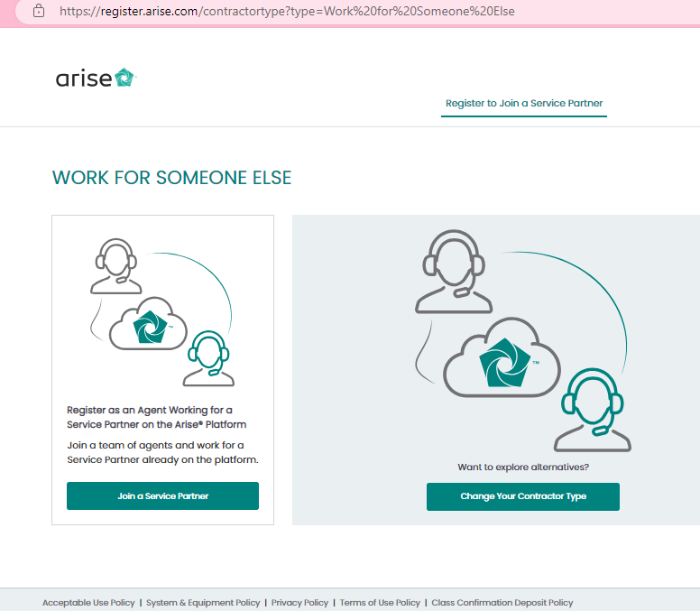Click the agent illustration in the white card

tap(162, 312)
